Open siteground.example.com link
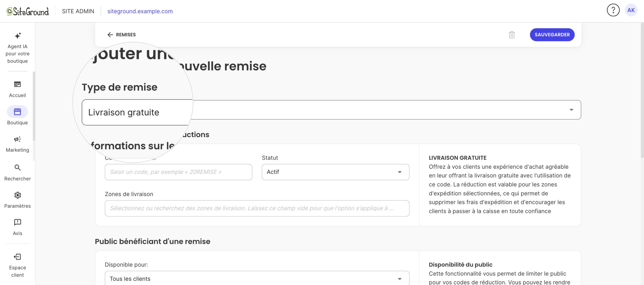644x285 pixels. pyautogui.click(x=140, y=11)
